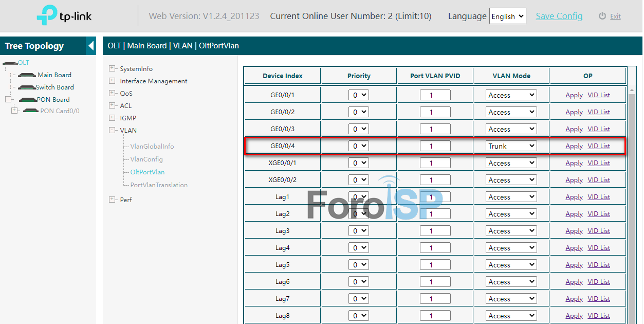This screenshot has width=644, height=324.
Task: Click the Save Config link
Action: (x=559, y=16)
